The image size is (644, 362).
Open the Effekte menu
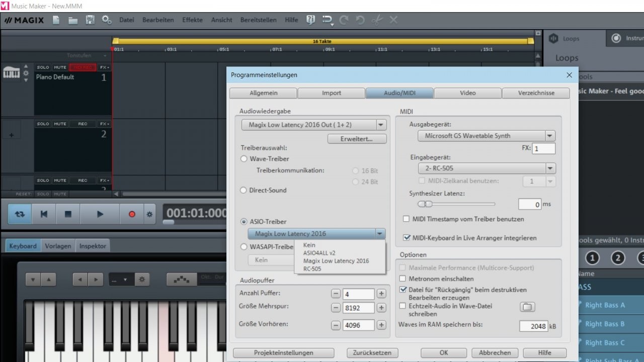click(192, 20)
